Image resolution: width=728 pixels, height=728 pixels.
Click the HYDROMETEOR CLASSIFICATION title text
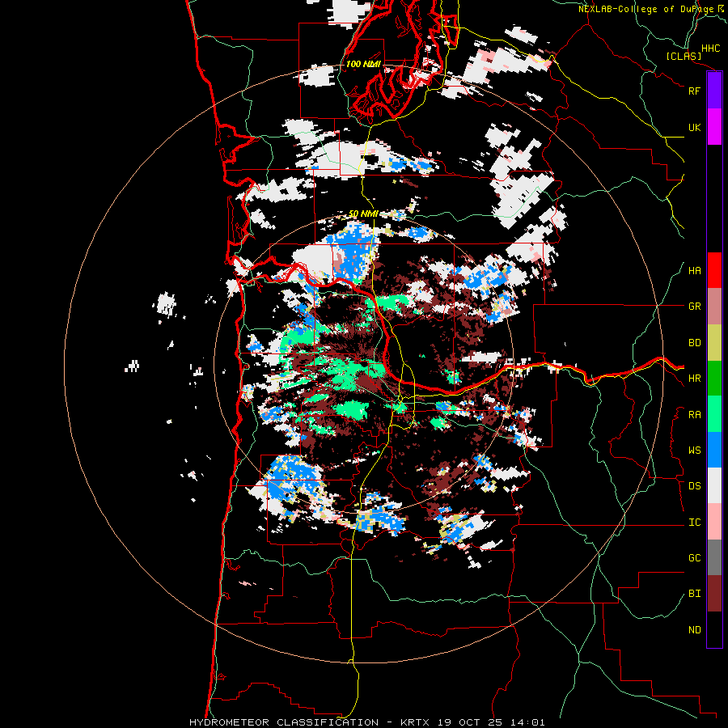[x=284, y=722]
